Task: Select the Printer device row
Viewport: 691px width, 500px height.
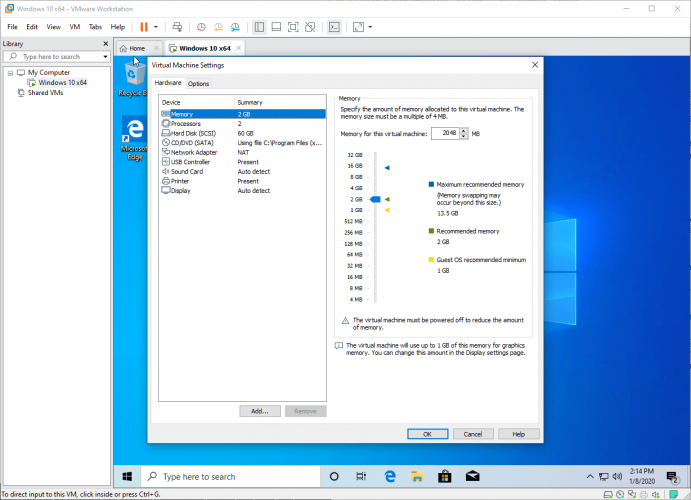Action: [x=243, y=181]
